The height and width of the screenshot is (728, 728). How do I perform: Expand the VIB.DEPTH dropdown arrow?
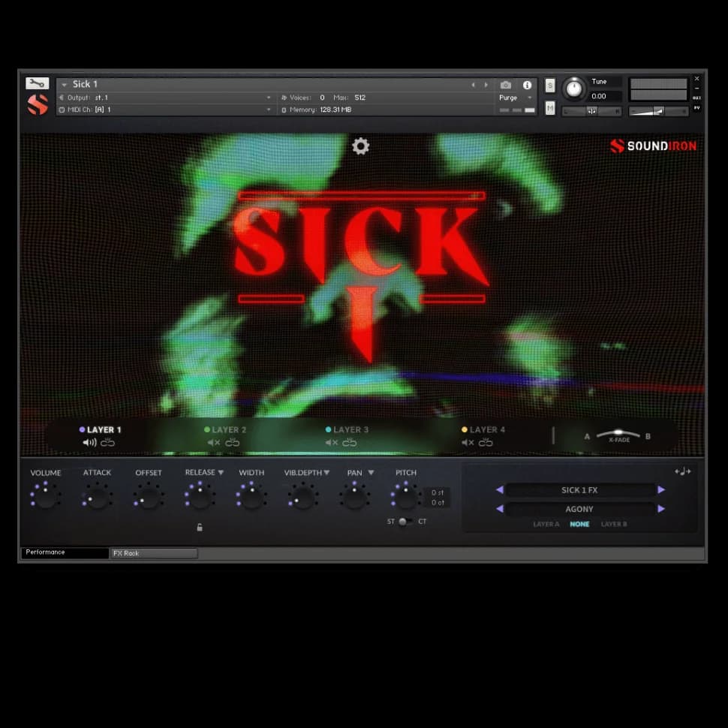tap(326, 473)
